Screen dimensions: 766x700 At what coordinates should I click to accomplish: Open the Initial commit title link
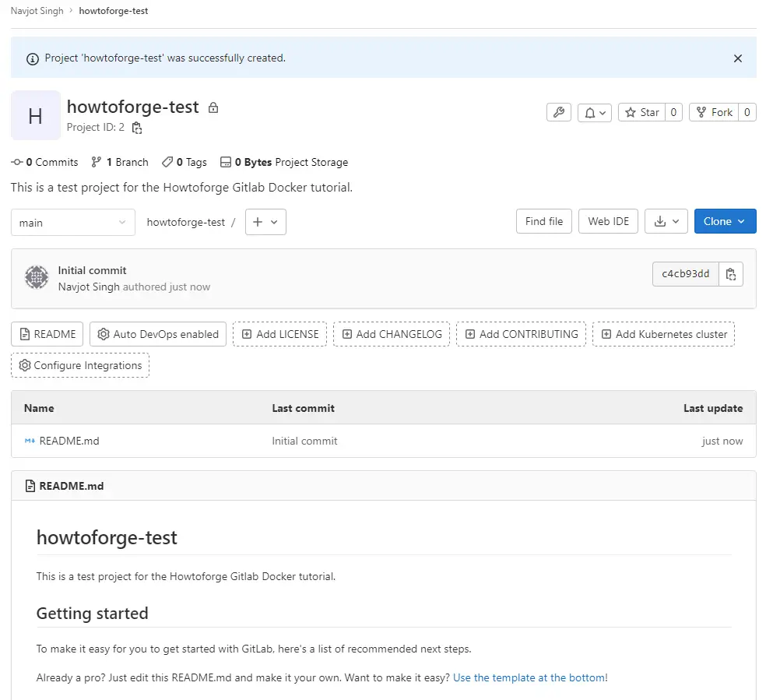pyautogui.click(x=92, y=271)
